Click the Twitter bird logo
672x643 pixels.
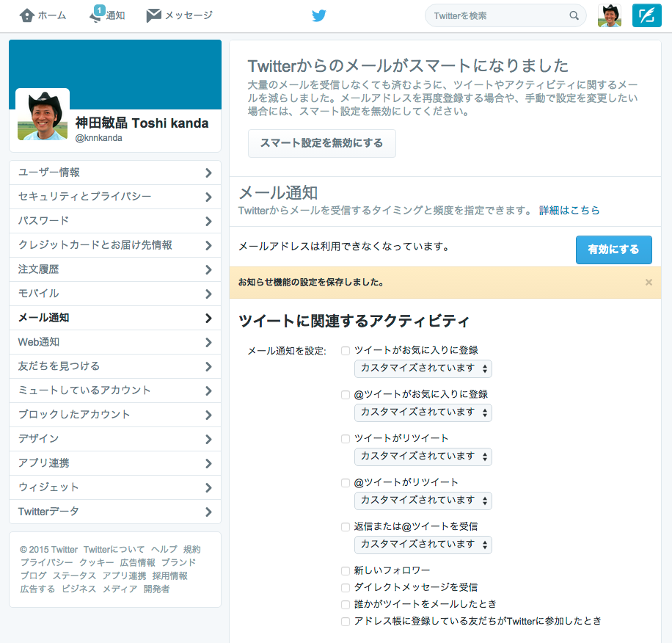tap(319, 16)
